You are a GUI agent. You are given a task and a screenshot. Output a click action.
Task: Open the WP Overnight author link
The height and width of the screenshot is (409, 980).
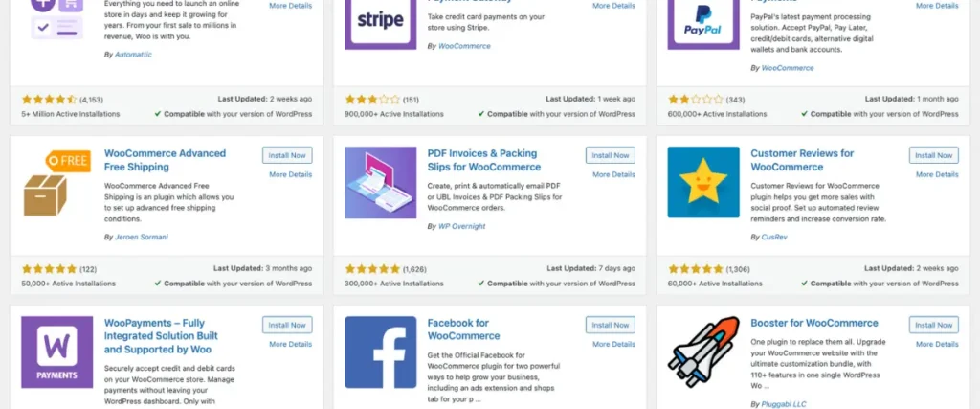coord(463,226)
